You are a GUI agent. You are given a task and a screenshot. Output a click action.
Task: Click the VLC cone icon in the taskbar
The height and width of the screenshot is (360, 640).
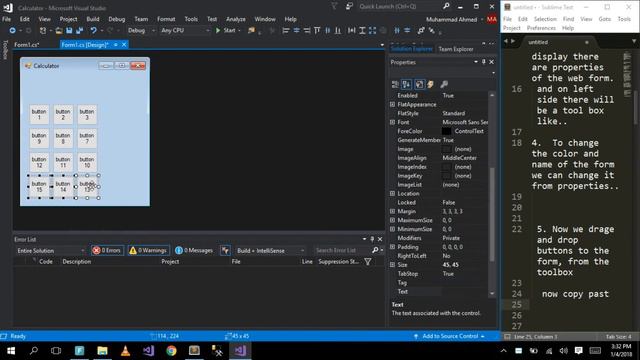(125, 351)
